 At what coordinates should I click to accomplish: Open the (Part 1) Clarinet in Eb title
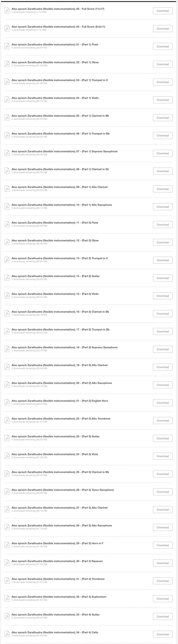click(x=60, y=169)
